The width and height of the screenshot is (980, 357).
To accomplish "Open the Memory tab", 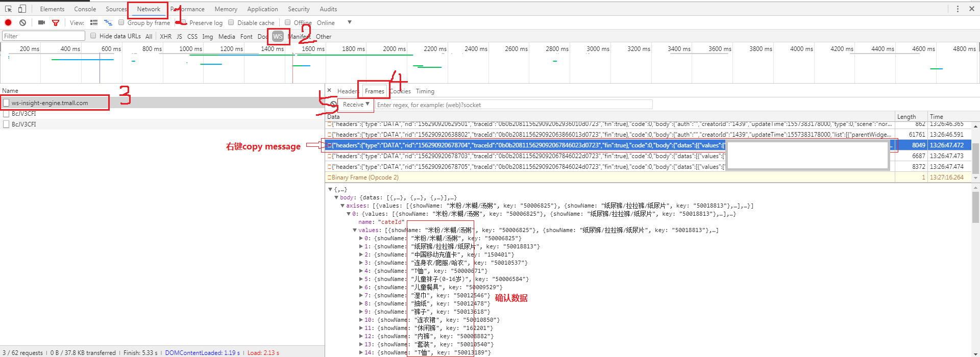I will point(226,9).
